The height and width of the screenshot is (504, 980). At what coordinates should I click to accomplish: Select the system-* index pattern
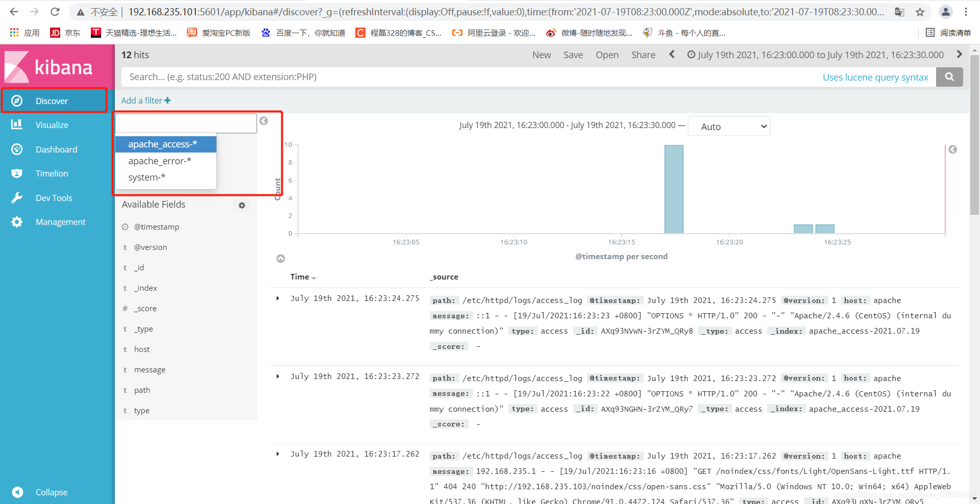click(x=166, y=178)
